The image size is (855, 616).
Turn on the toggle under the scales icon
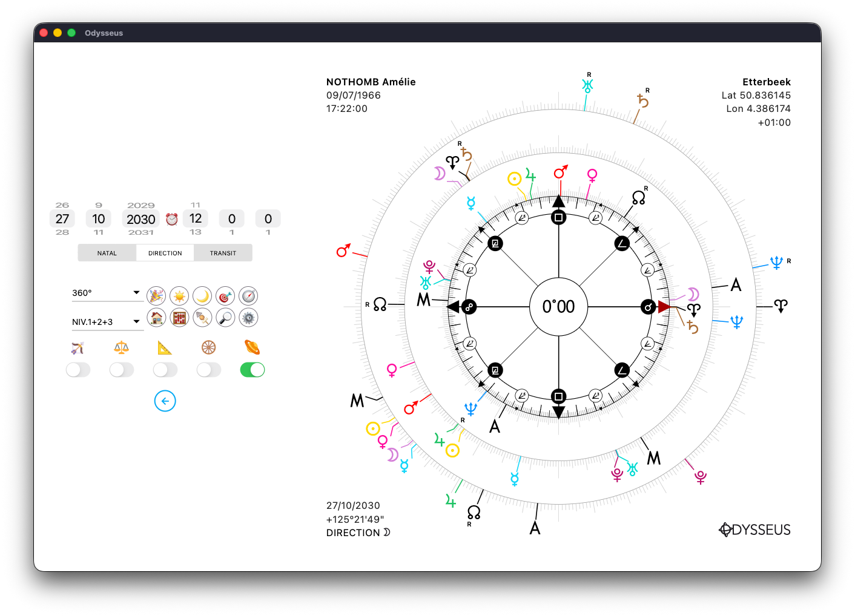pos(122,370)
